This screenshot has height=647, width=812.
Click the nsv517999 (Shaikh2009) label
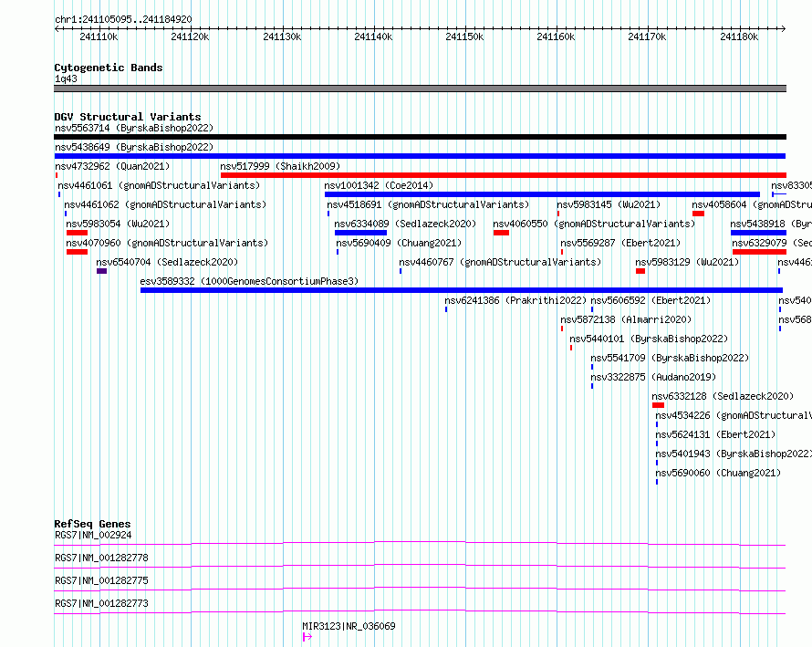pyautogui.click(x=280, y=166)
